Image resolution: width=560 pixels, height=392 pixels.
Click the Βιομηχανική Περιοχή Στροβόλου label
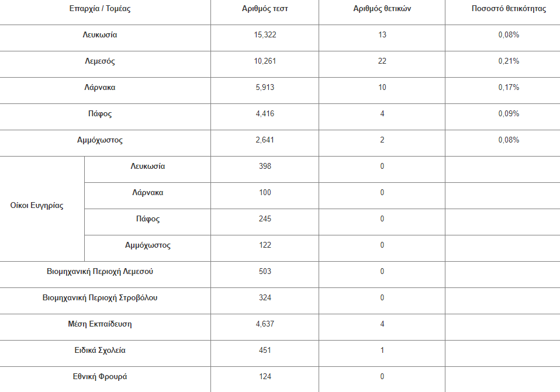[100, 298]
